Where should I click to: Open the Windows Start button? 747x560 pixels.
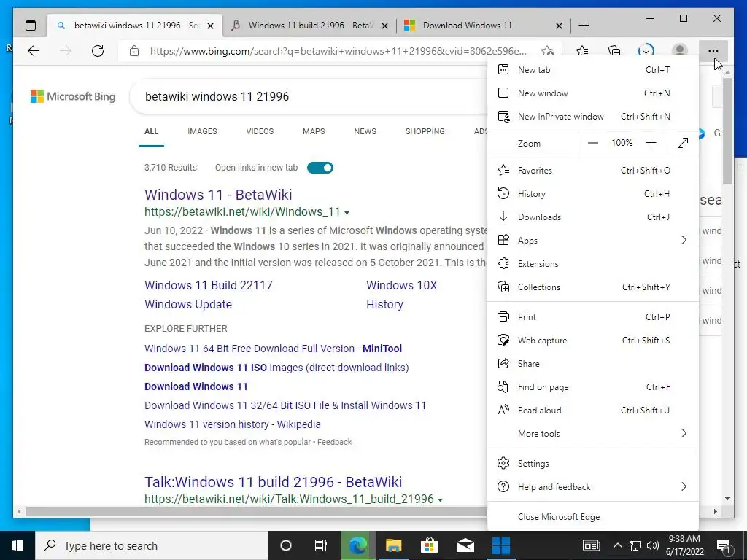pyautogui.click(x=18, y=545)
